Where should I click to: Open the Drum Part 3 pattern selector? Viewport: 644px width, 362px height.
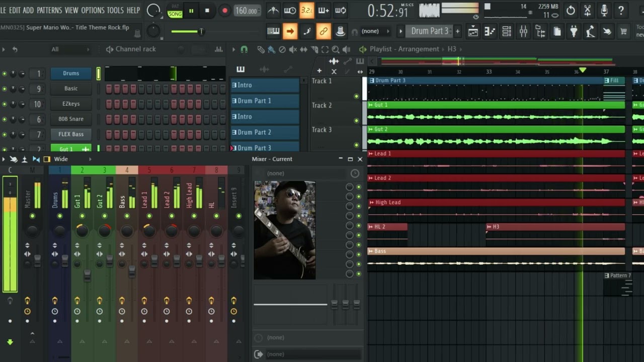[429, 31]
